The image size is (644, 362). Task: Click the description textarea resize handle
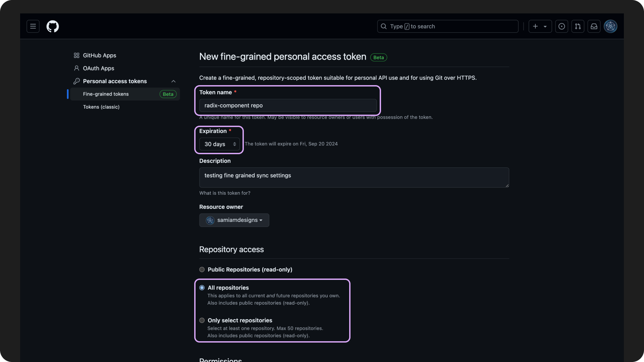(x=507, y=185)
